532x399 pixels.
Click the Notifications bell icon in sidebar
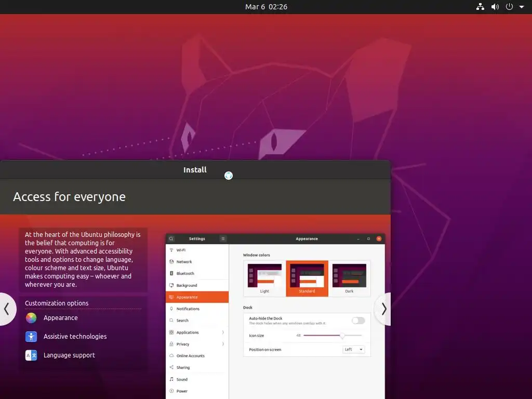tap(171, 309)
